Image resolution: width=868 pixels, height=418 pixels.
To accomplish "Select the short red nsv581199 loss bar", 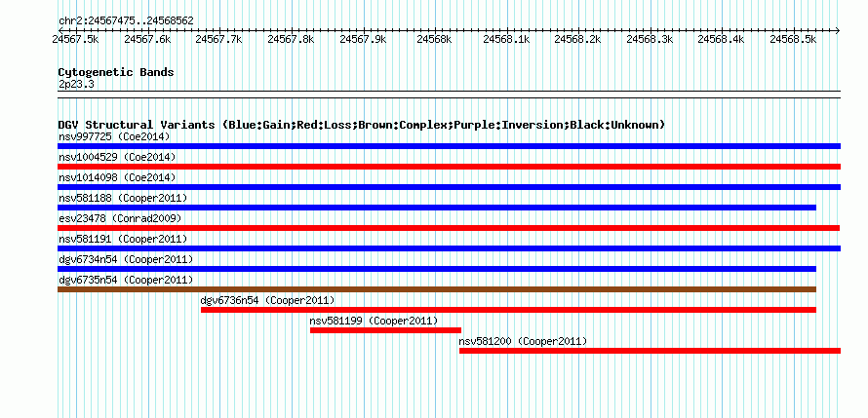I will click(x=385, y=330).
